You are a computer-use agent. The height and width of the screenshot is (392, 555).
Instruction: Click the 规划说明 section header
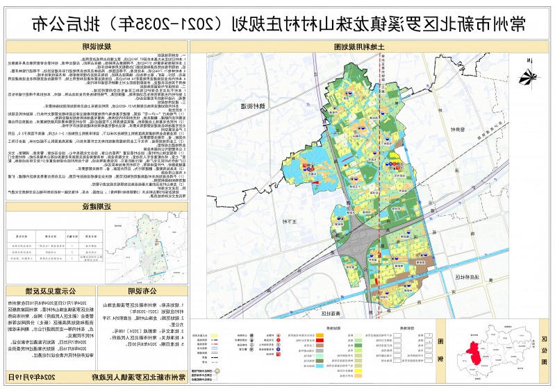[x=97, y=46]
